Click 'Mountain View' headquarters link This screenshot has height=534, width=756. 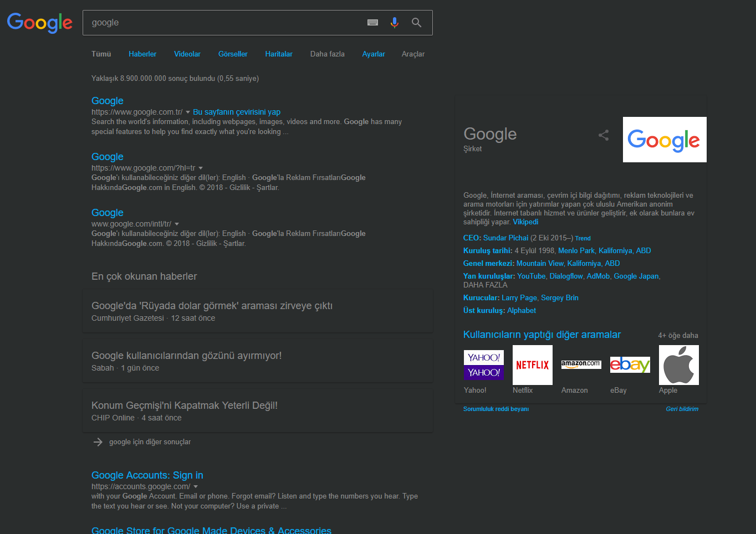[x=540, y=264]
